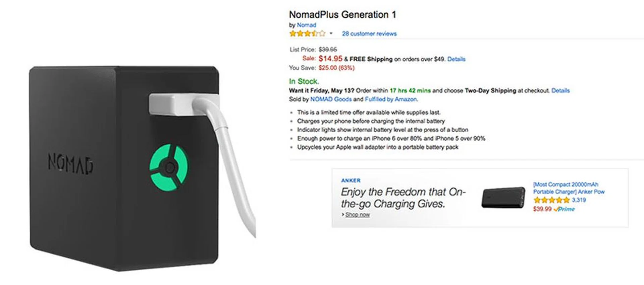Open the Fulfilled by Amazon link
This screenshot has width=644, height=285.
[391, 99]
